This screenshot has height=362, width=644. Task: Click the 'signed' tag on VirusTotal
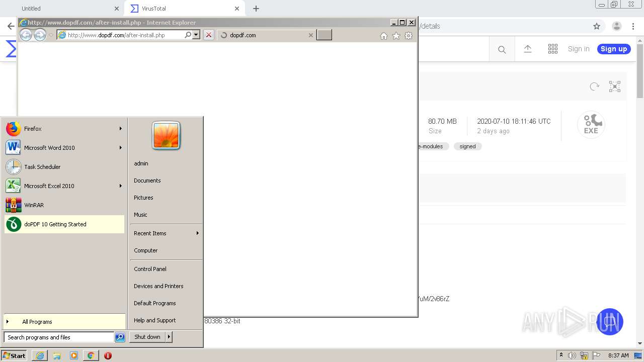point(467,146)
